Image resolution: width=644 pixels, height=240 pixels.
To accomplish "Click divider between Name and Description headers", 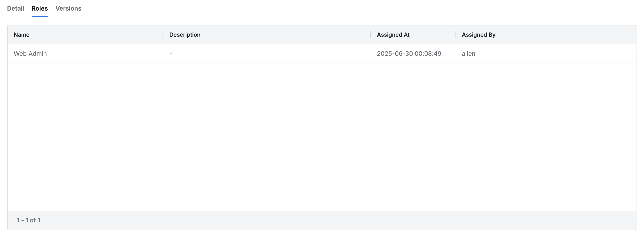I will [163, 35].
